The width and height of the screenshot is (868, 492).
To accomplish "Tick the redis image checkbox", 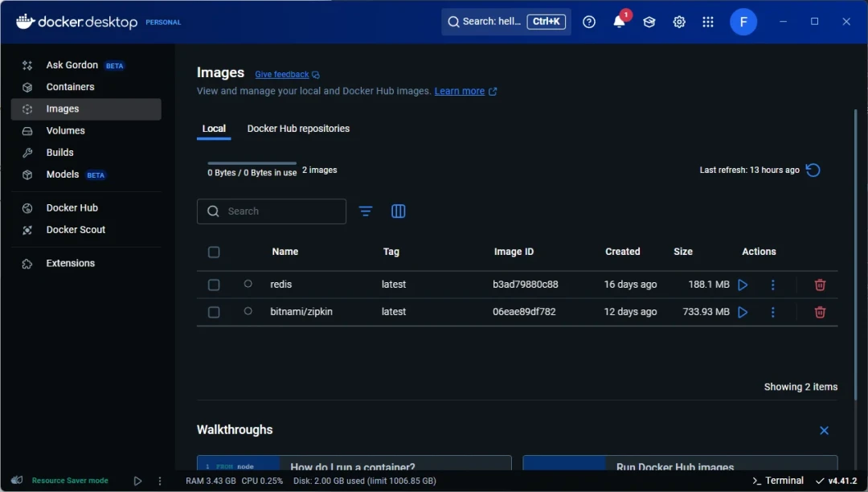I will coord(214,285).
